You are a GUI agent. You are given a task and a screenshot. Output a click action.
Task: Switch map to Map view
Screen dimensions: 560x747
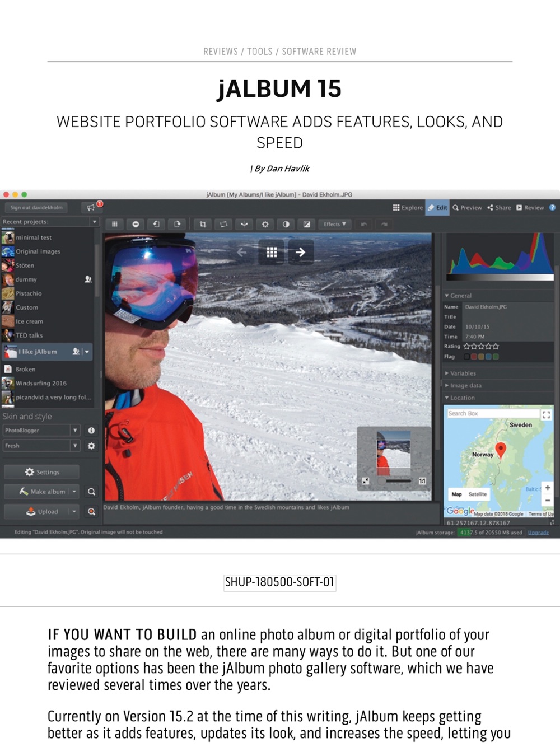(x=457, y=494)
